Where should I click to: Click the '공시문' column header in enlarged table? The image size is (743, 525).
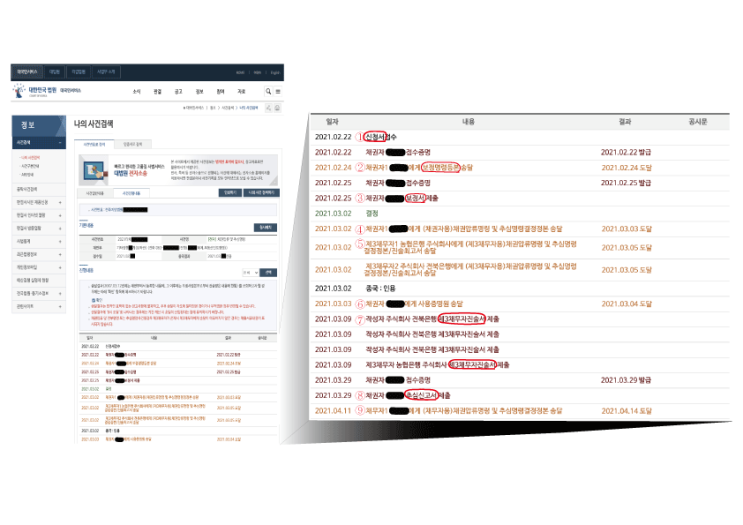pyautogui.click(x=698, y=122)
